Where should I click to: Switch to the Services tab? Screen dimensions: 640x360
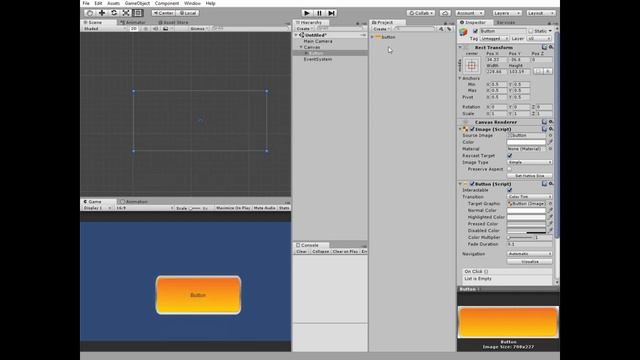(x=506, y=22)
